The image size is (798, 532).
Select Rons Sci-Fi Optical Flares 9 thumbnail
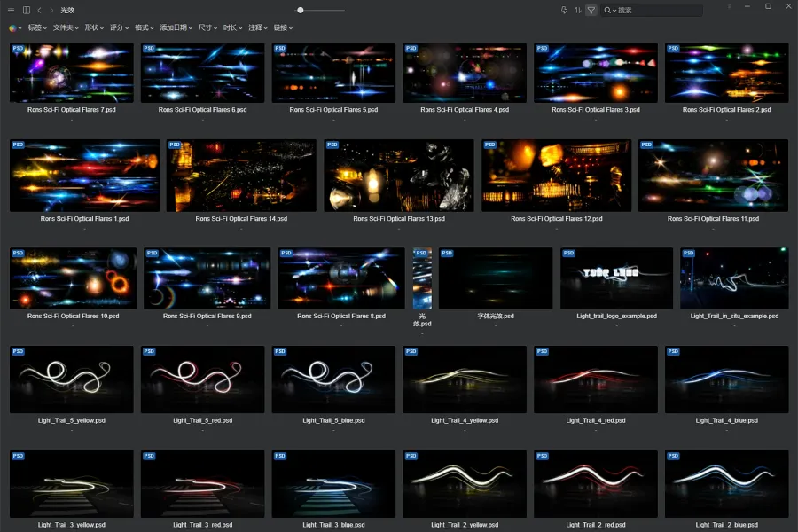(x=207, y=278)
